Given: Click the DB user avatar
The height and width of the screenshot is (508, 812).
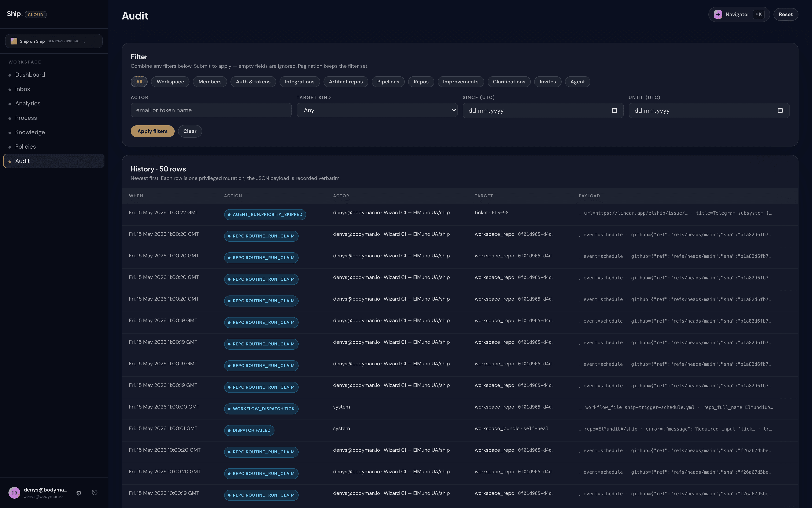Looking at the screenshot, I should 14,493.
